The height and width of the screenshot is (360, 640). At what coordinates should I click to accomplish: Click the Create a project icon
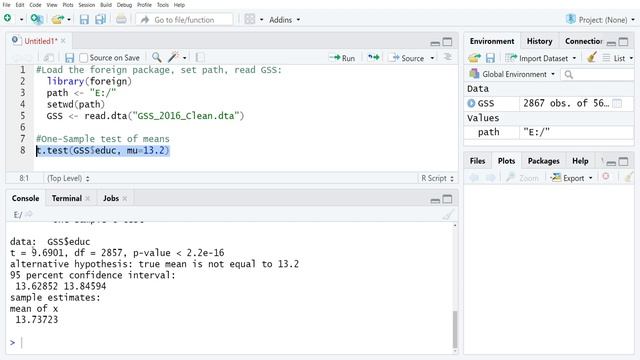[x=37, y=19]
